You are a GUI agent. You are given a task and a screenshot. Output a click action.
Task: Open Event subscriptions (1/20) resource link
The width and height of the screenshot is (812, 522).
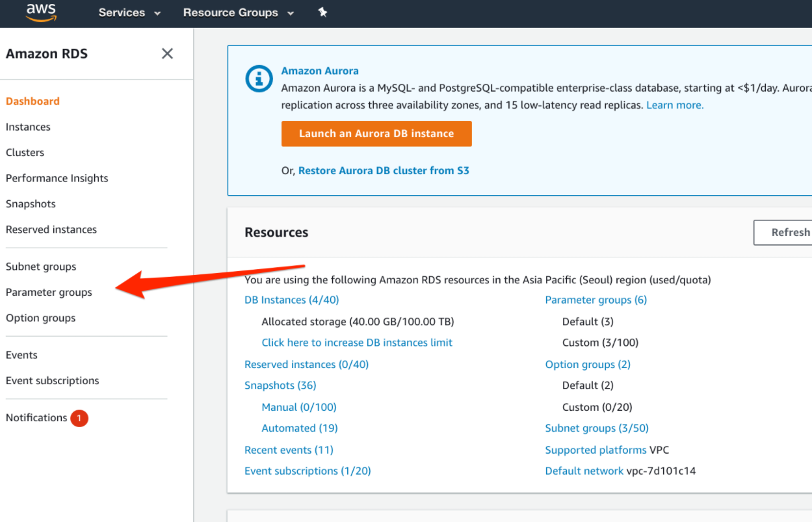pyautogui.click(x=308, y=471)
